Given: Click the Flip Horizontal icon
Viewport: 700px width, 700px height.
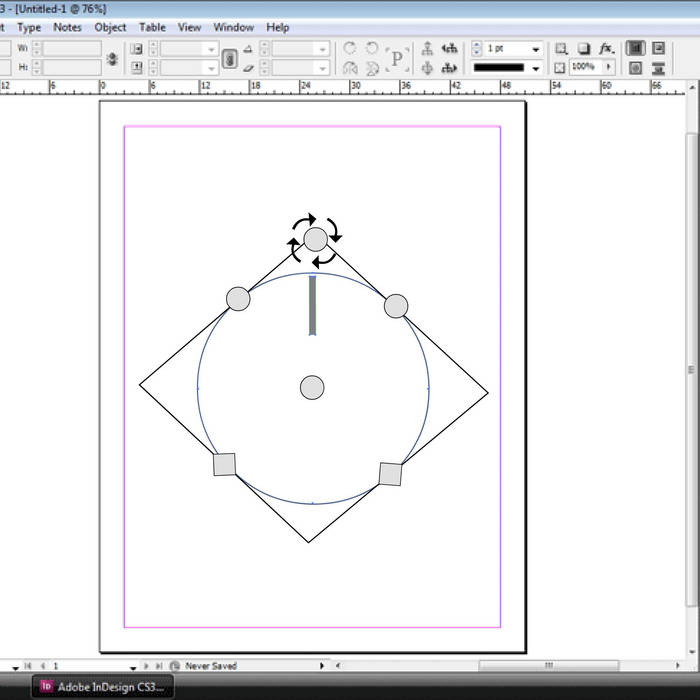Looking at the screenshot, I should tap(350, 68).
